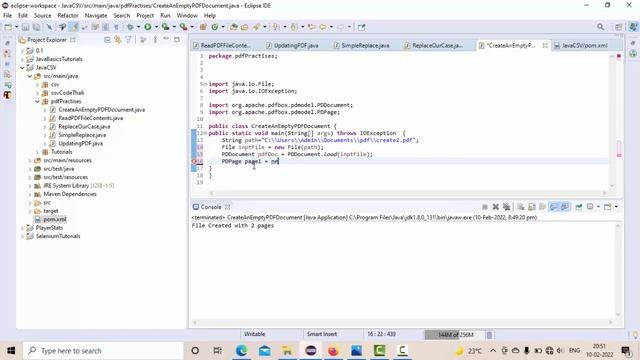Screen dimensions: 640x360
Task: Click the Save All icon in the toolbar
Action: pyautogui.click(x=36, y=27)
